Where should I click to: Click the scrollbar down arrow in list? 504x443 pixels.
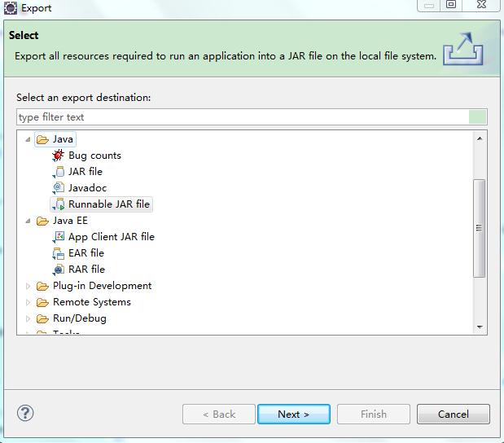(x=480, y=327)
